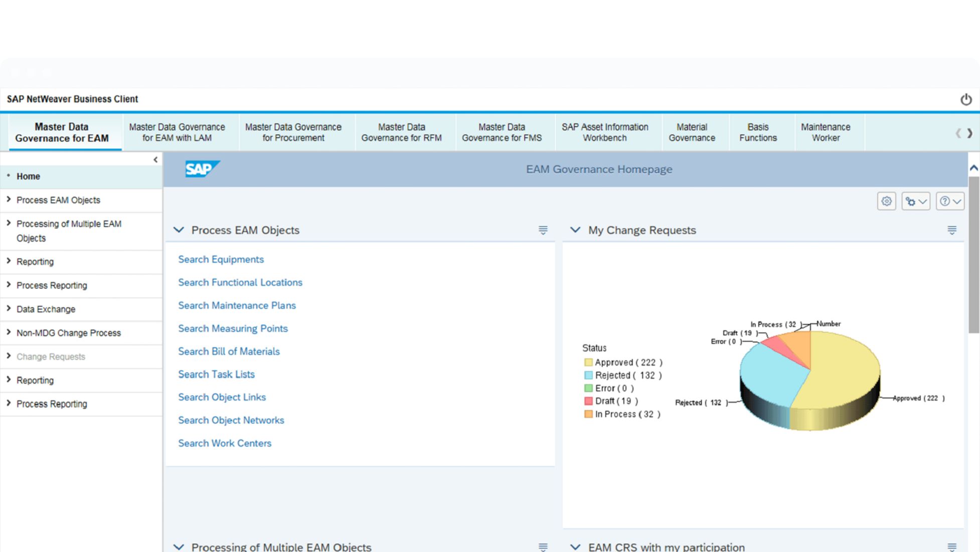The width and height of the screenshot is (980, 552).
Task: Open the personalization wrench dropdown
Action: pos(915,201)
